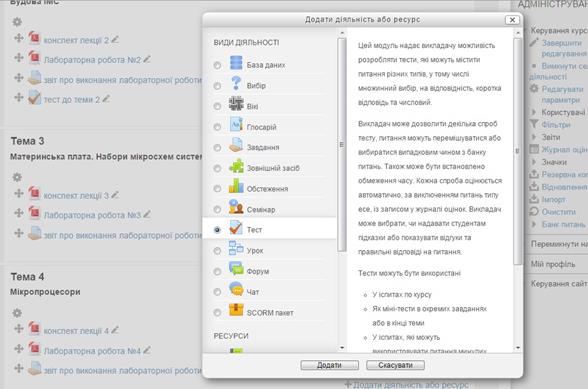The image size is (588, 389).
Task: Select the Урок radio button
Action: tap(217, 251)
